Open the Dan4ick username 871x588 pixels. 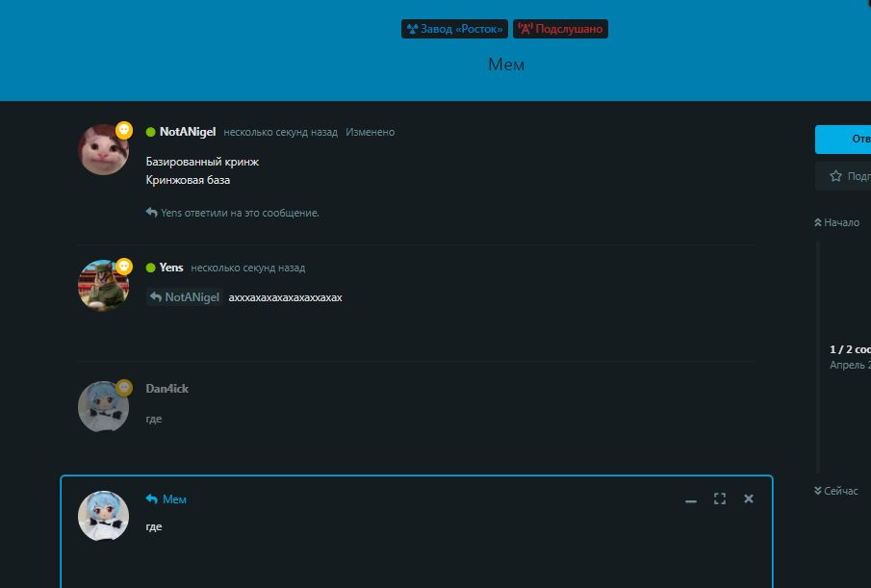(167, 389)
